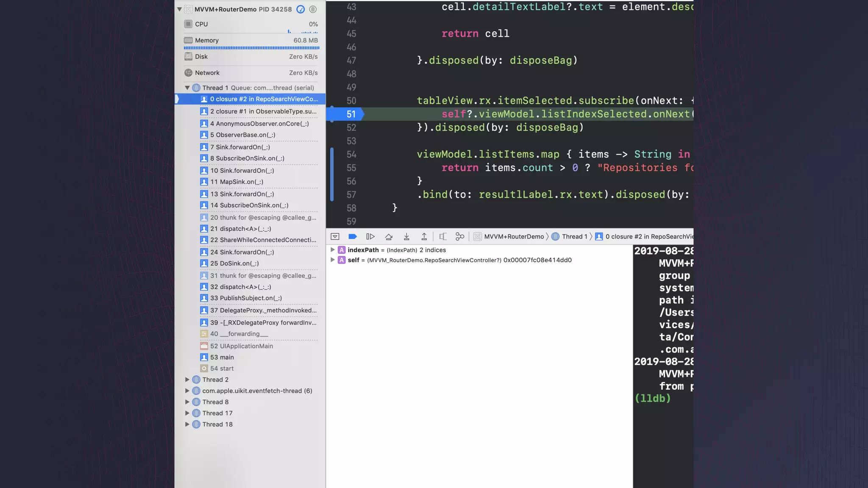Collapse Thread 1 in navigator
Screen dimensions: 868x488
point(187,88)
